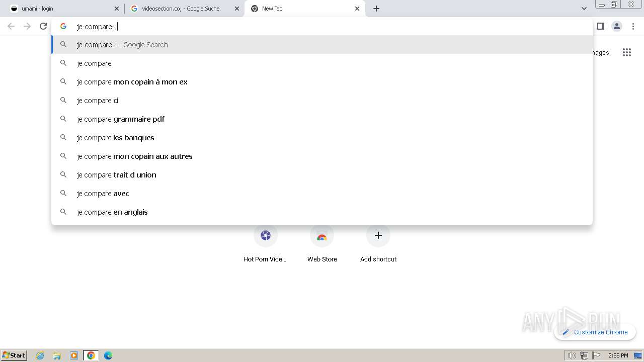This screenshot has width=644, height=362.
Task: Close the umami - login tab
Action: [x=117, y=9]
